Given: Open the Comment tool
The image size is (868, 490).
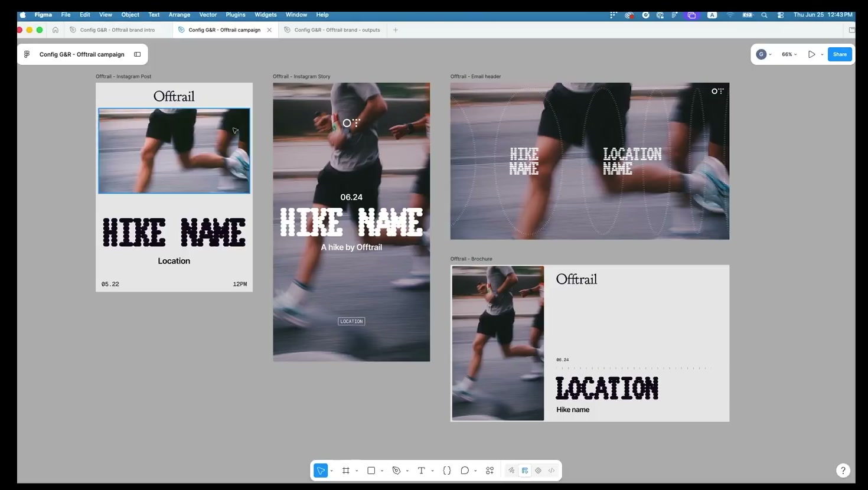Looking at the screenshot, I should point(465,471).
